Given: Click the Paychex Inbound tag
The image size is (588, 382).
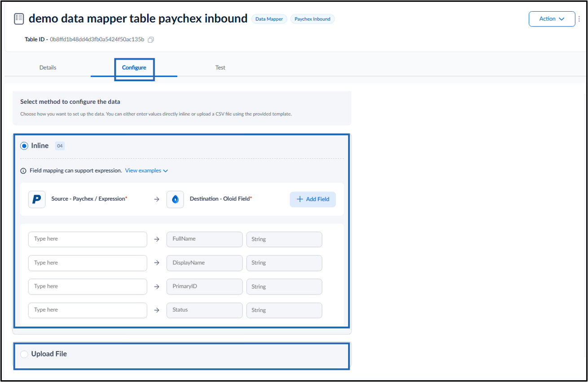Looking at the screenshot, I should 312,19.
